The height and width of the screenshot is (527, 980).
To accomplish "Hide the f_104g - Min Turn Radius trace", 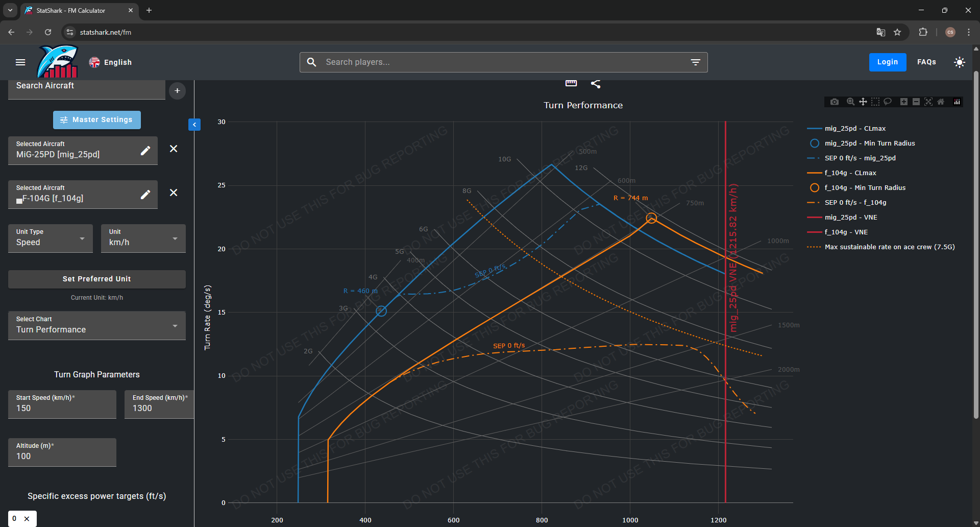I will 865,188.
